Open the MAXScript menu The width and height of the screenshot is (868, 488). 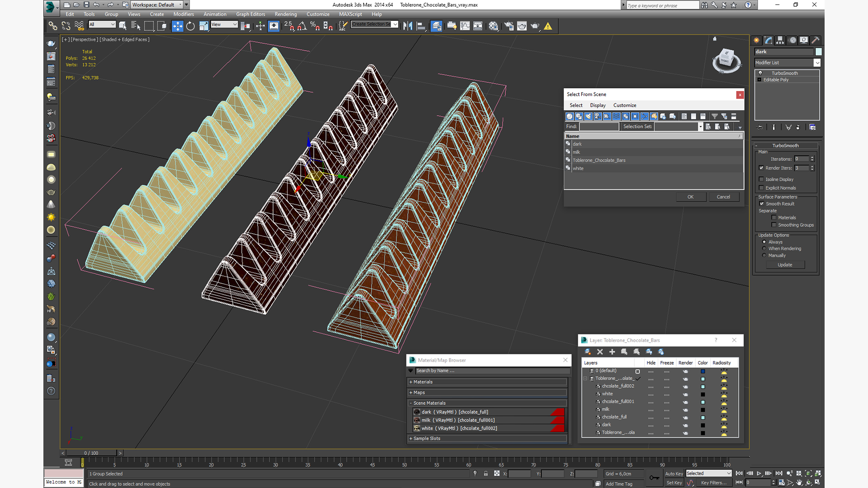(350, 14)
